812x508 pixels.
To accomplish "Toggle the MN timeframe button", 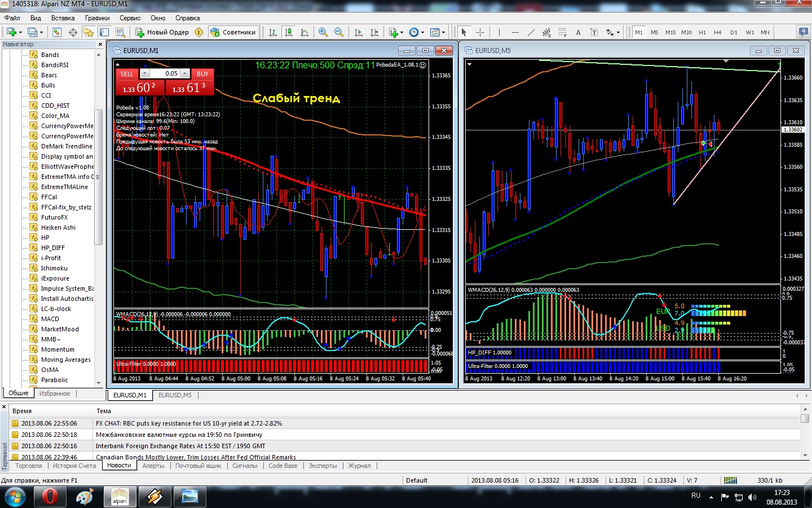I will (765, 32).
